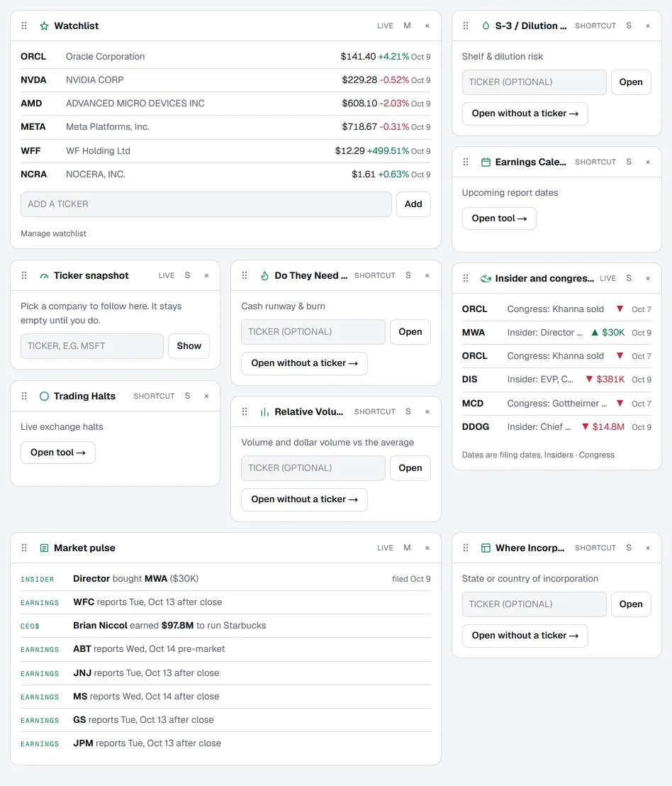Grab the Watchlist widget drag handle
The image size is (672, 786).
click(24, 26)
